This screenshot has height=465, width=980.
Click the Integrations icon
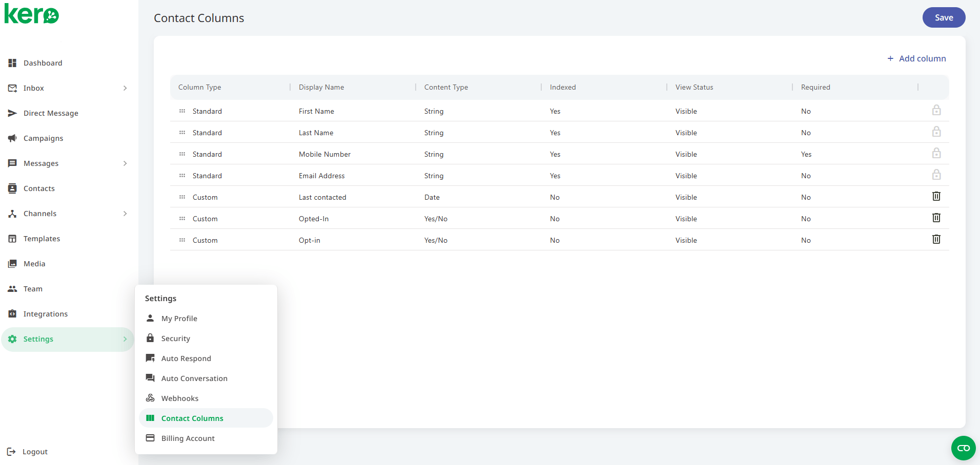[x=12, y=314]
